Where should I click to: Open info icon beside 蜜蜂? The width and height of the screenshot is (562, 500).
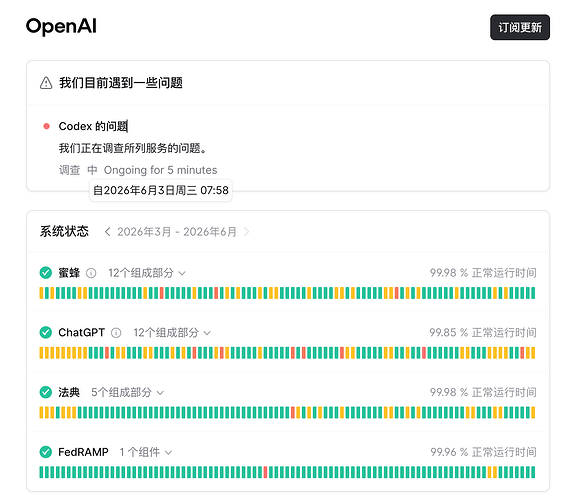tap(91, 273)
